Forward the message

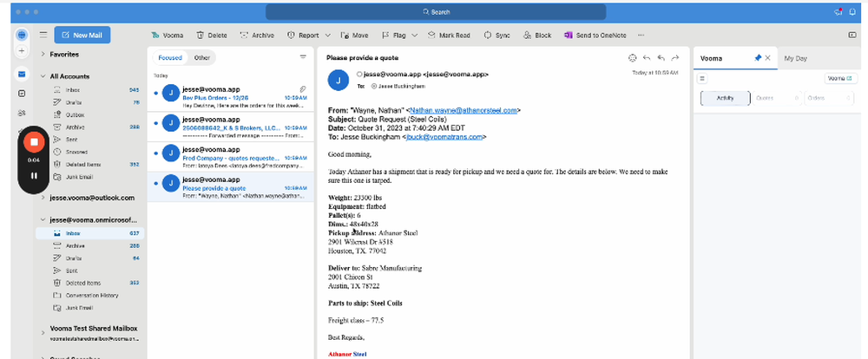click(x=674, y=57)
